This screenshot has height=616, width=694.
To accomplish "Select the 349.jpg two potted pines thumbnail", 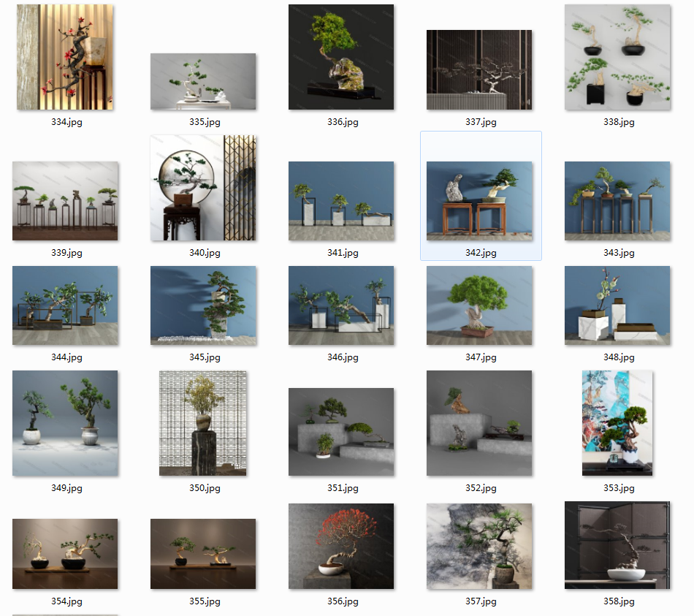I will click(65, 423).
